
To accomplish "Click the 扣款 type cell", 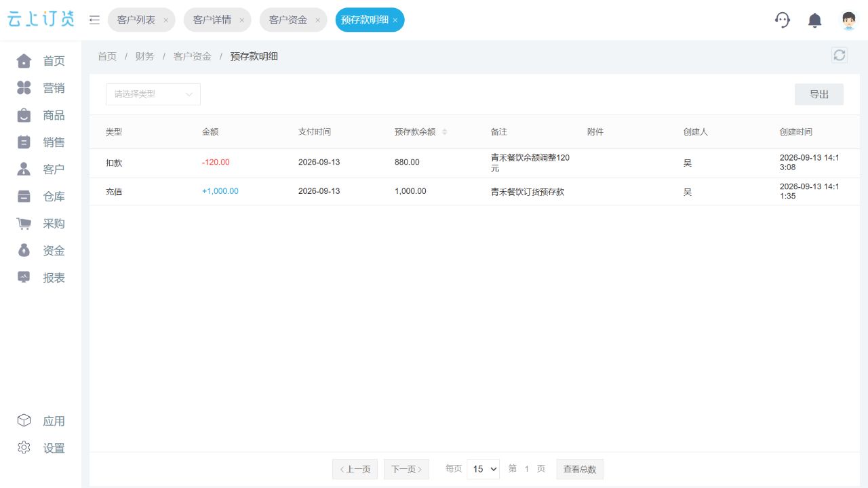I will click(x=114, y=163).
